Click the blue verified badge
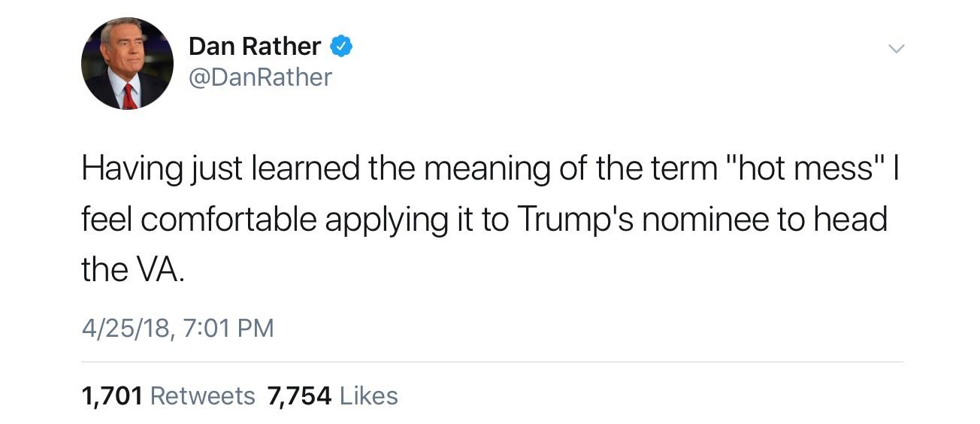 (x=342, y=47)
